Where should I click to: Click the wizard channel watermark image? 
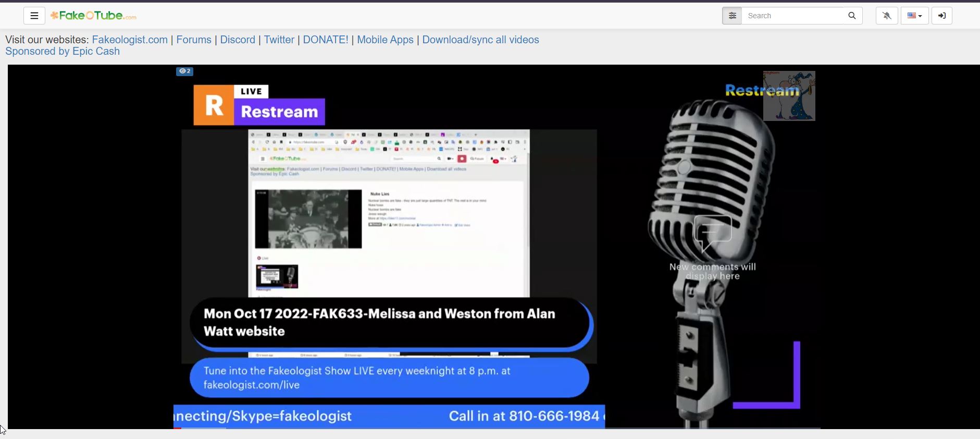point(789,96)
